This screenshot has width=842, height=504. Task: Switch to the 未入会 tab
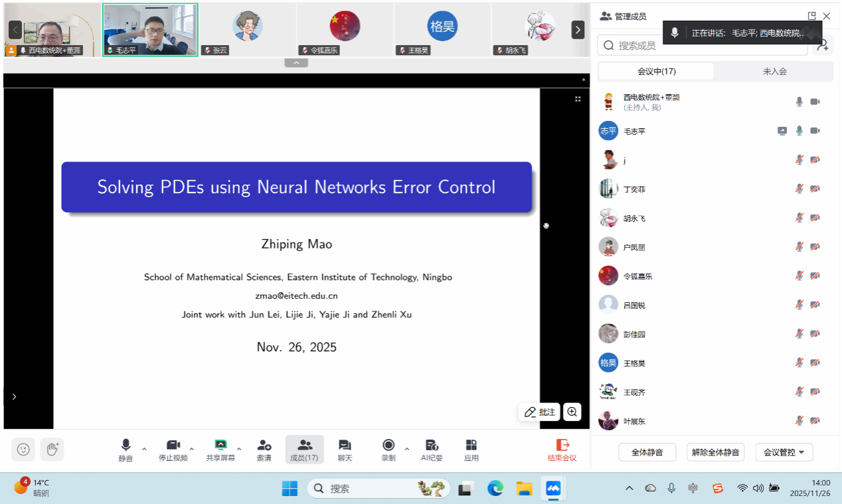pos(774,72)
